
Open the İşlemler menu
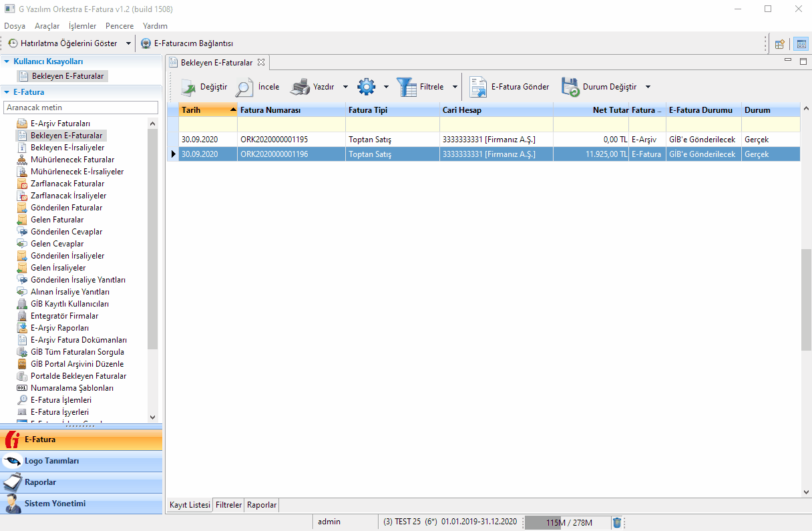pos(82,26)
